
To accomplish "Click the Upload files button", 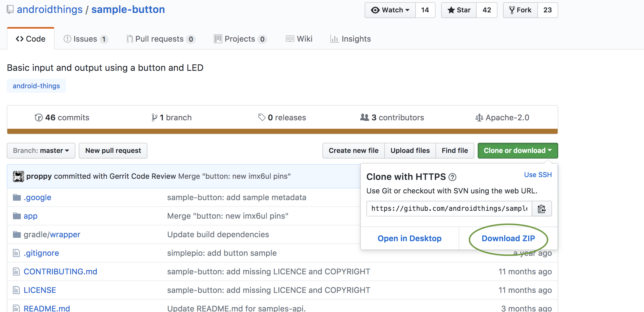I will (x=410, y=151).
